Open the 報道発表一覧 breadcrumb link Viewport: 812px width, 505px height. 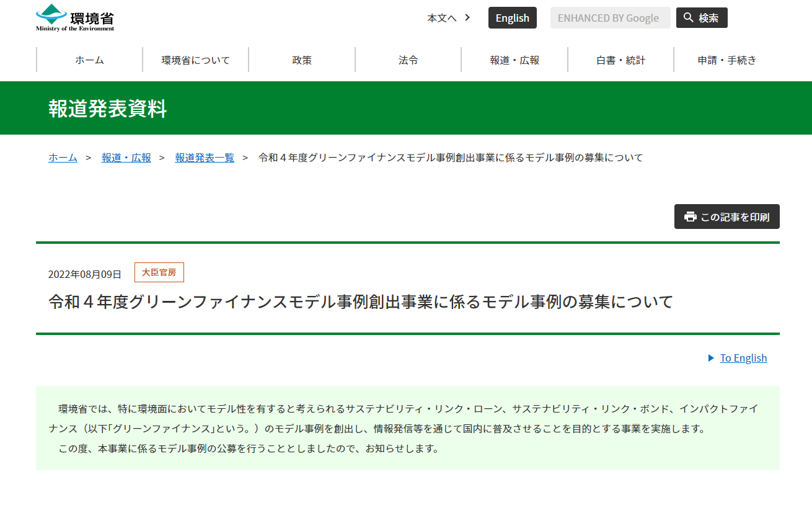point(205,158)
